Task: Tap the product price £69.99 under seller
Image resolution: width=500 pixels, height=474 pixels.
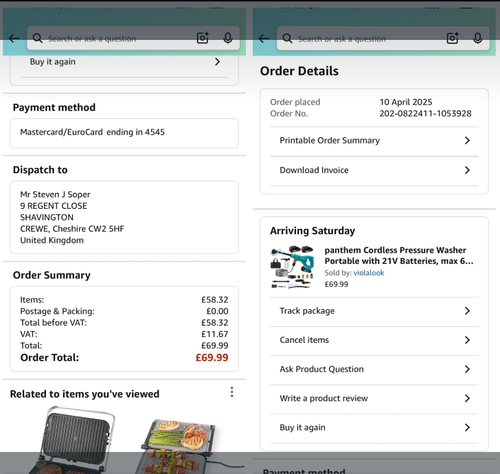Action: [336, 284]
